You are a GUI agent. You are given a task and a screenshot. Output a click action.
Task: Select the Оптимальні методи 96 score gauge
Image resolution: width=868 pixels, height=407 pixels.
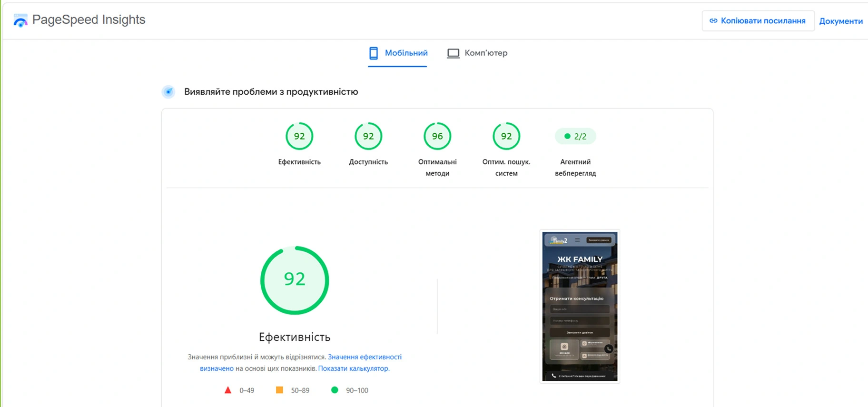pyautogui.click(x=437, y=136)
